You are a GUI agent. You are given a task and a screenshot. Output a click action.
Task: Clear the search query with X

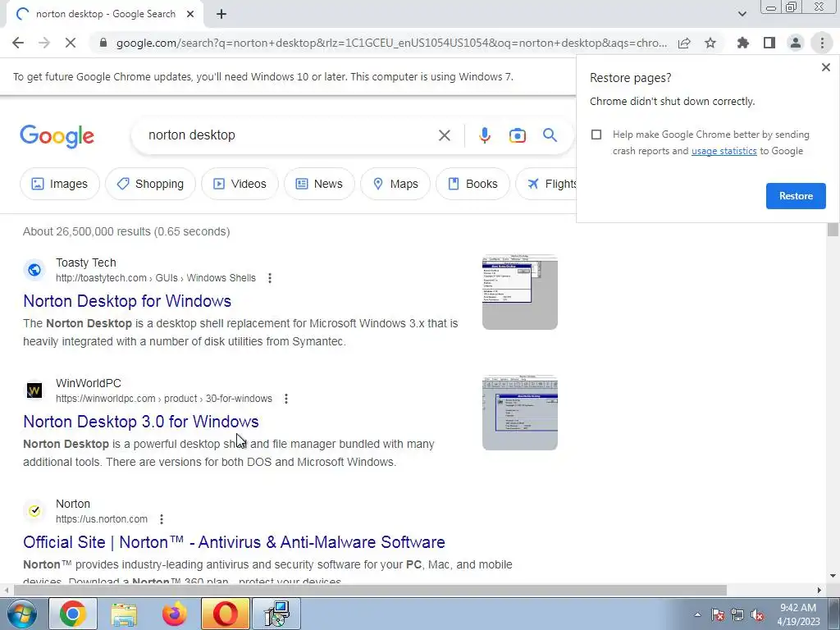[x=444, y=135]
